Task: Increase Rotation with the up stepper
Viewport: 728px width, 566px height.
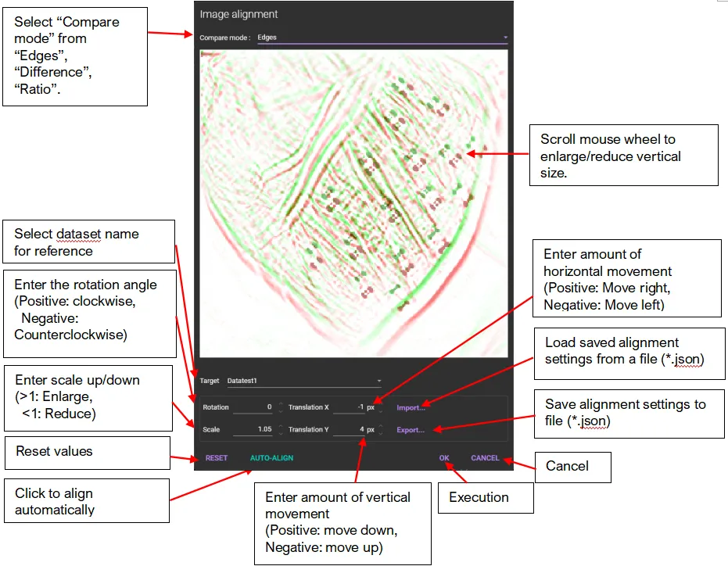Action: point(281,404)
